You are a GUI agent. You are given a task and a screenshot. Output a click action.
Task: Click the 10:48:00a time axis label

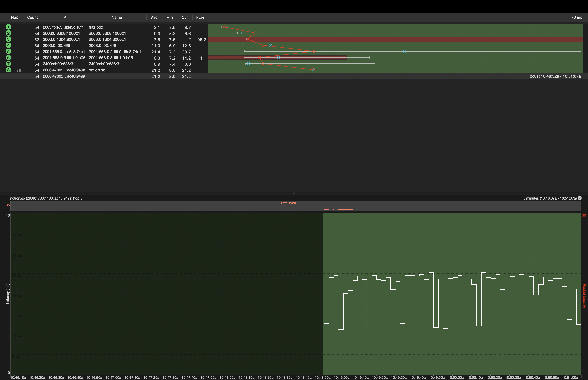tap(227, 377)
